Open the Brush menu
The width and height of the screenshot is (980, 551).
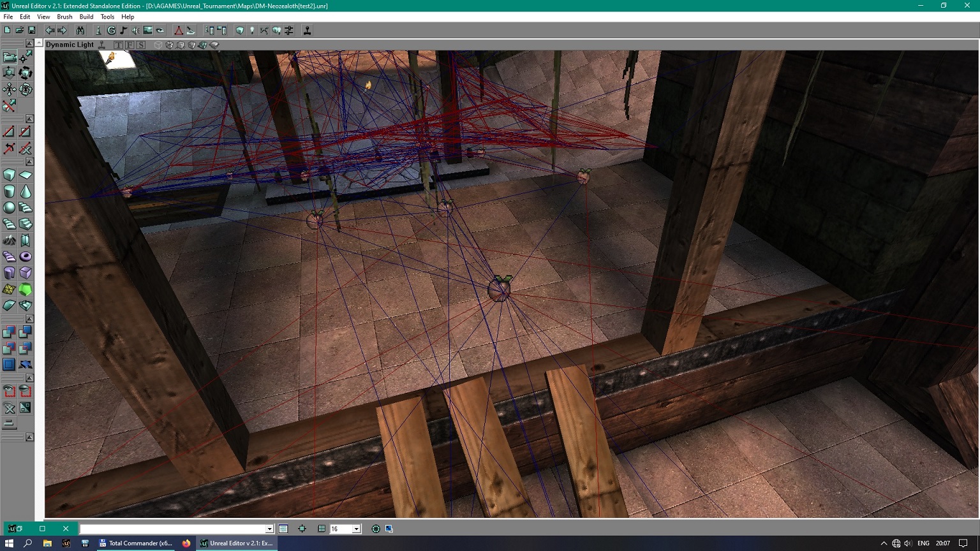point(64,17)
